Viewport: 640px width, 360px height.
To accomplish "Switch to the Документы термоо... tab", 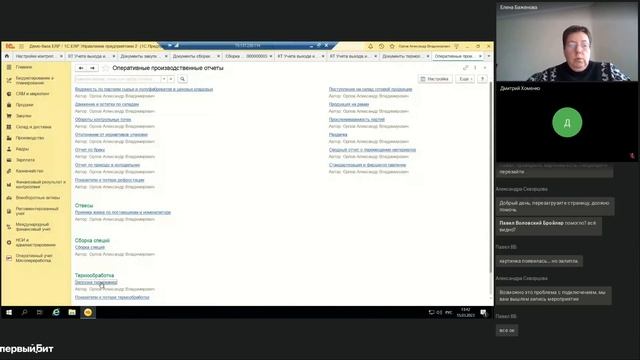I will (402, 56).
